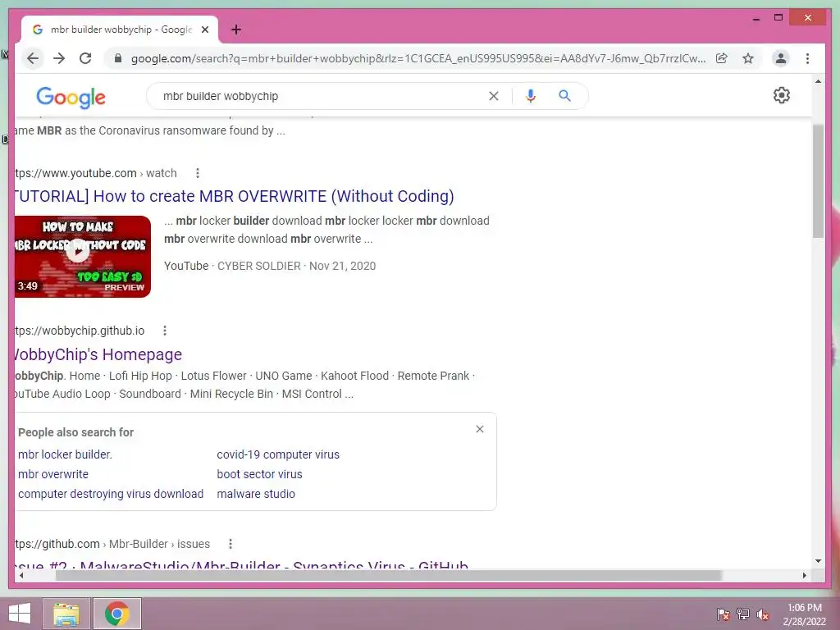View site information via the padlock icon
The width and height of the screenshot is (840, 630).
118,58
